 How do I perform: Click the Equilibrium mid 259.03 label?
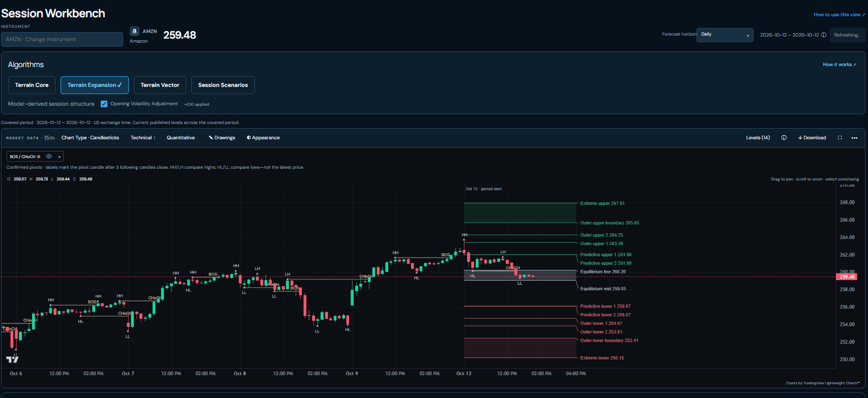603,289
